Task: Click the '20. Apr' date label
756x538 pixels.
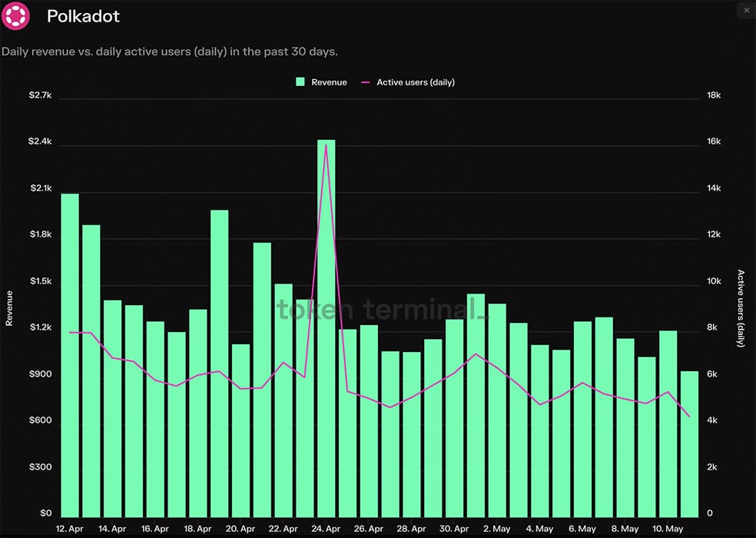Action: click(240, 529)
